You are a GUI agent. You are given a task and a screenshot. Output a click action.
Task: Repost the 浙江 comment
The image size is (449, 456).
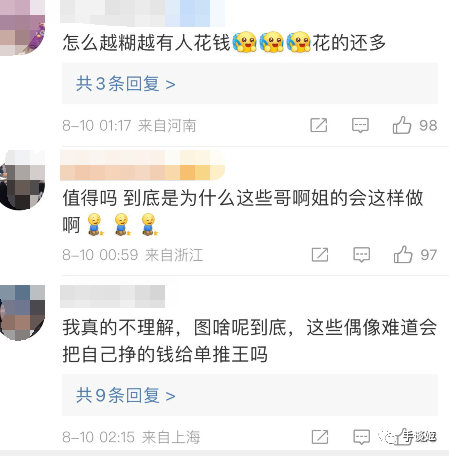point(320,255)
